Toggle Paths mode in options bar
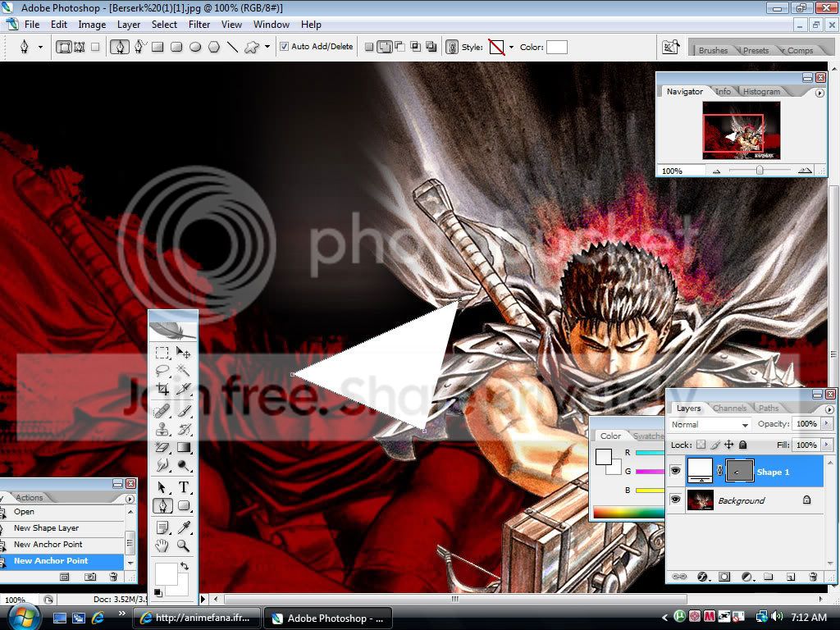The height and width of the screenshot is (630, 840). pyautogui.click(x=80, y=47)
